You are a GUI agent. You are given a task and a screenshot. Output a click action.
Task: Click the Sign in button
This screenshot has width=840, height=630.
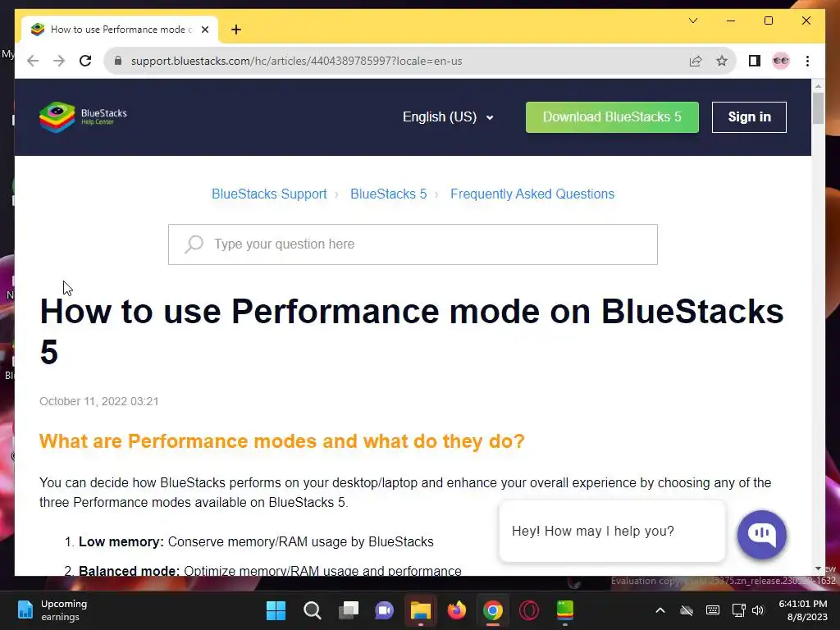pyautogui.click(x=749, y=116)
